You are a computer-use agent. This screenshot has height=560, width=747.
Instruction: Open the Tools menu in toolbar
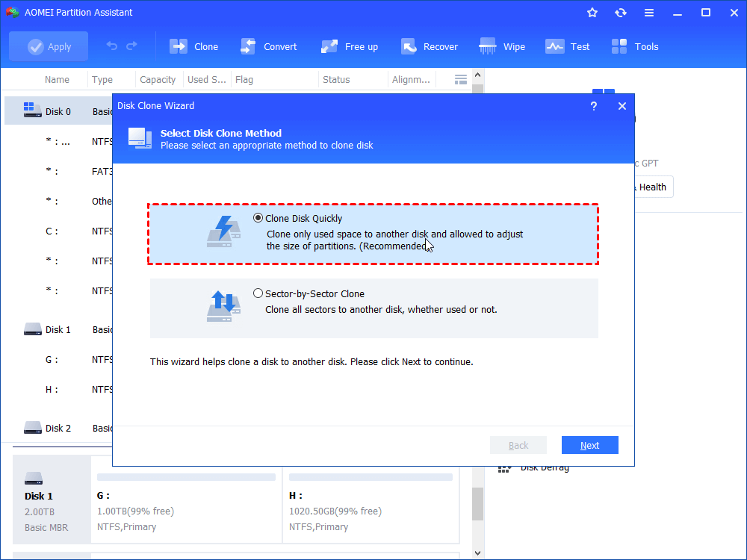point(635,46)
